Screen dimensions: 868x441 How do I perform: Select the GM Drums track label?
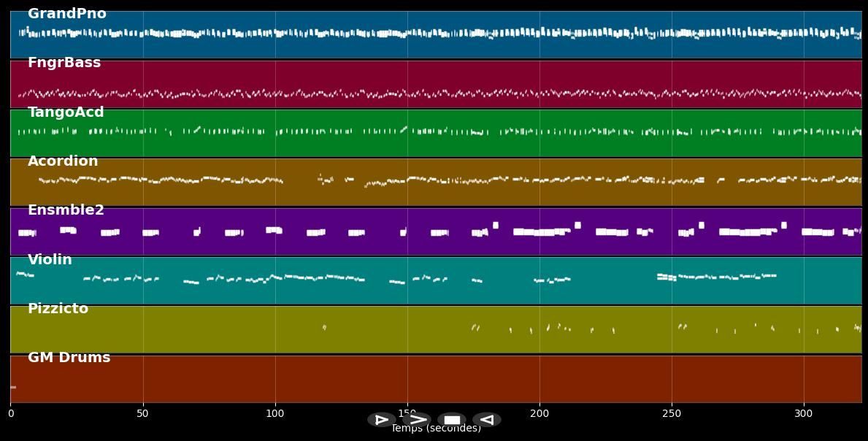tap(69, 358)
